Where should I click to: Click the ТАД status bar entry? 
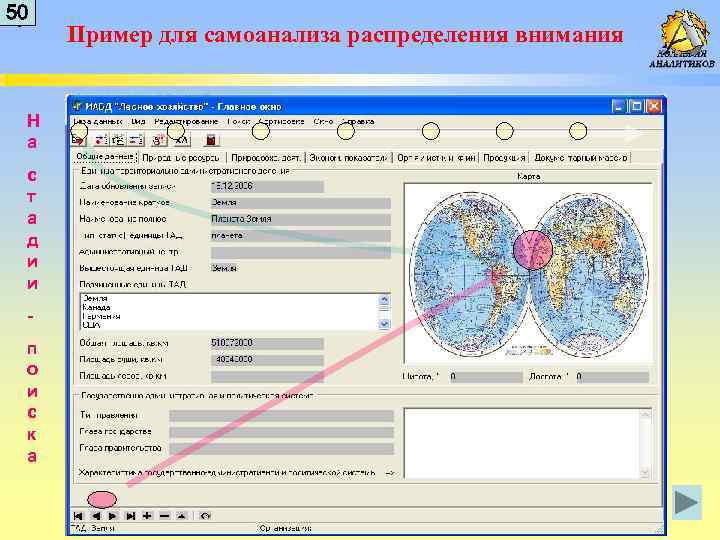(x=92, y=528)
